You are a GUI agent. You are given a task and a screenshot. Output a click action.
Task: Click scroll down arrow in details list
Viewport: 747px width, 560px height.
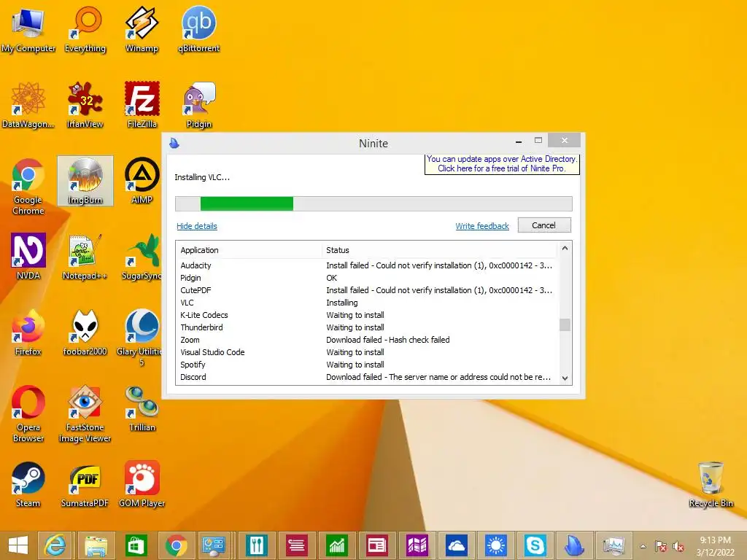pyautogui.click(x=565, y=378)
